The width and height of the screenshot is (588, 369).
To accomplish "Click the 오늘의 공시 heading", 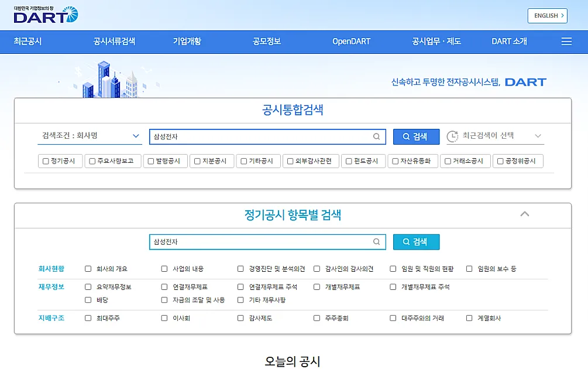I will tap(293, 361).
